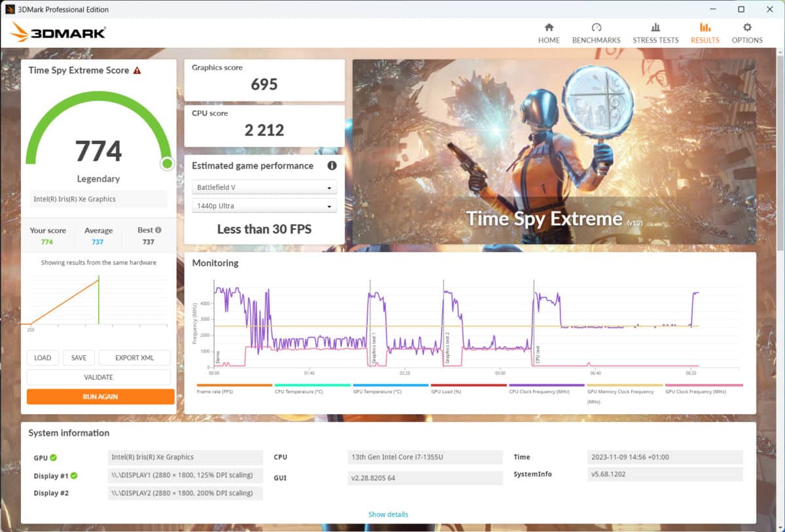Click the Demo marker in monitoring chart
This screenshot has width=785, height=532.
(x=218, y=357)
